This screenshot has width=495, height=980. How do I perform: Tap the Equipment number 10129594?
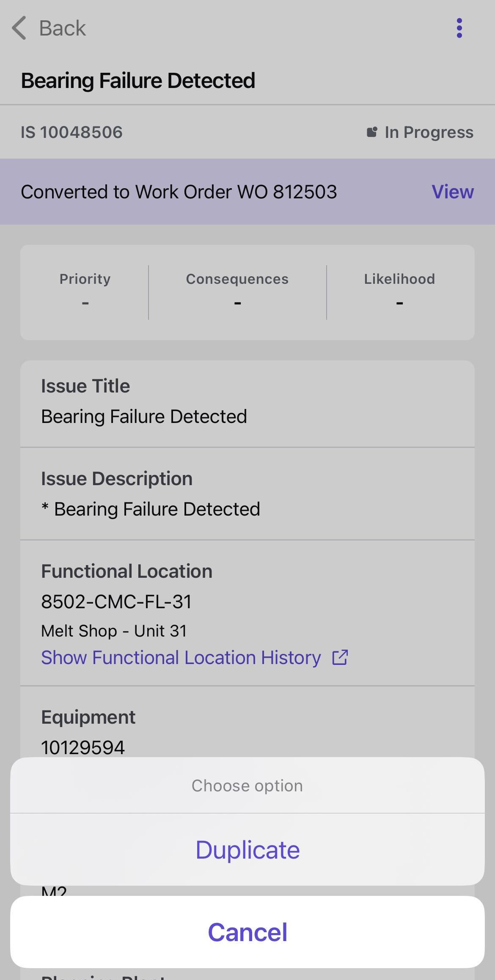coord(83,747)
